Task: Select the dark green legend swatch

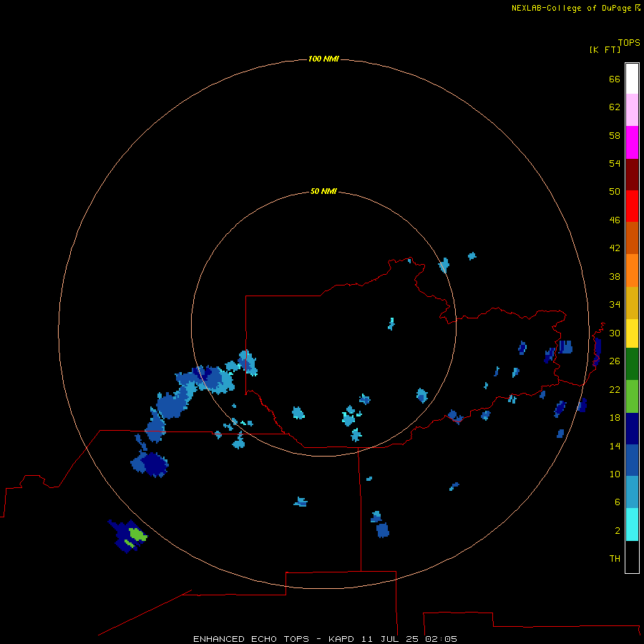Action: click(632, 364)
